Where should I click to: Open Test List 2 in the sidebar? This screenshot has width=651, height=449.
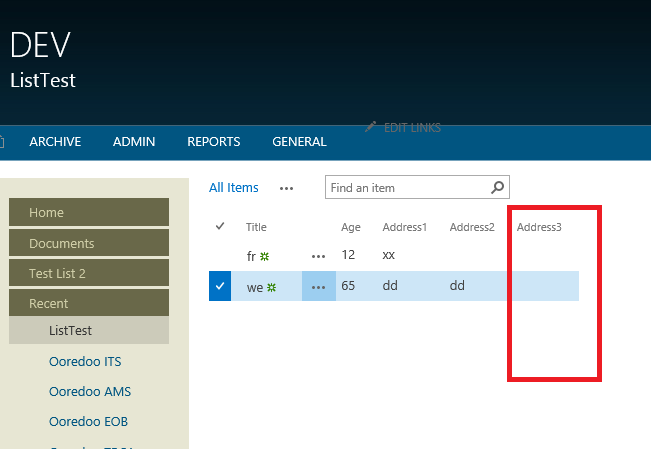(x=89, y=273)
